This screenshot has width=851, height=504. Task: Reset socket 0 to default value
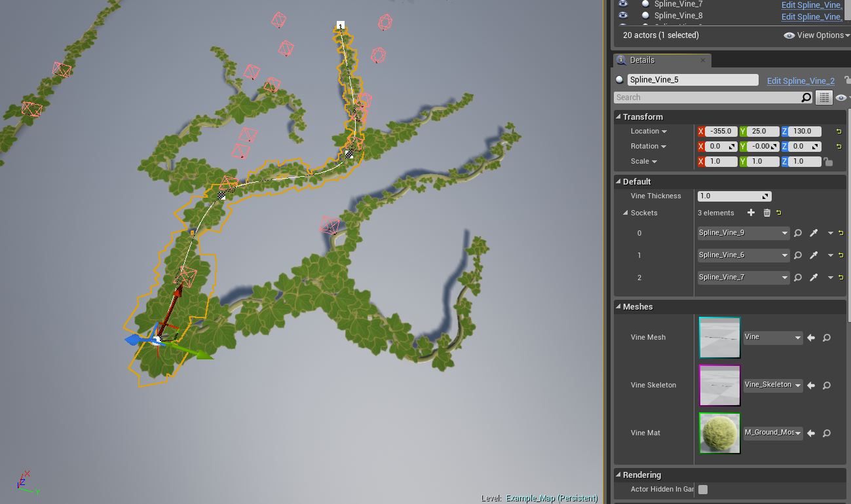click(841, 233)
